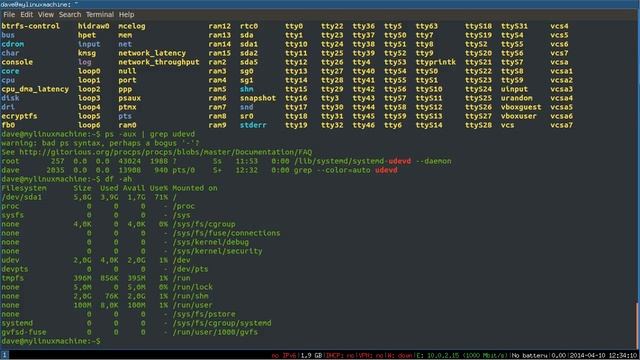Click the 'gvfsd-fuse' filesystem name
Screen dimensions: 640x360
click(x=24, y=332)
